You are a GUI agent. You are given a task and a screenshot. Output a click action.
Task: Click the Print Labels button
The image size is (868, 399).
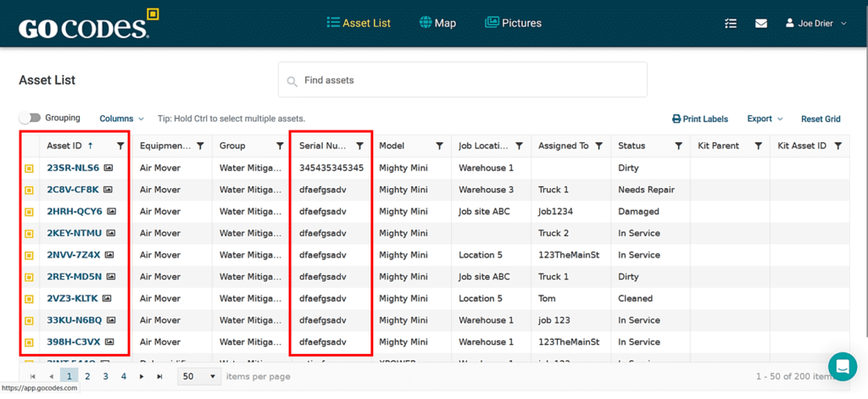click(699, 119)
